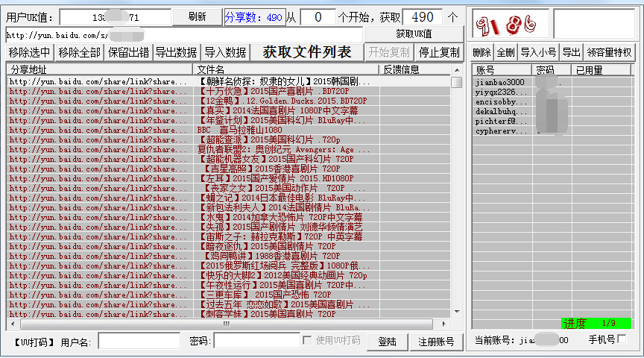Click the 刷新 refresh button

tap(197, 17)
